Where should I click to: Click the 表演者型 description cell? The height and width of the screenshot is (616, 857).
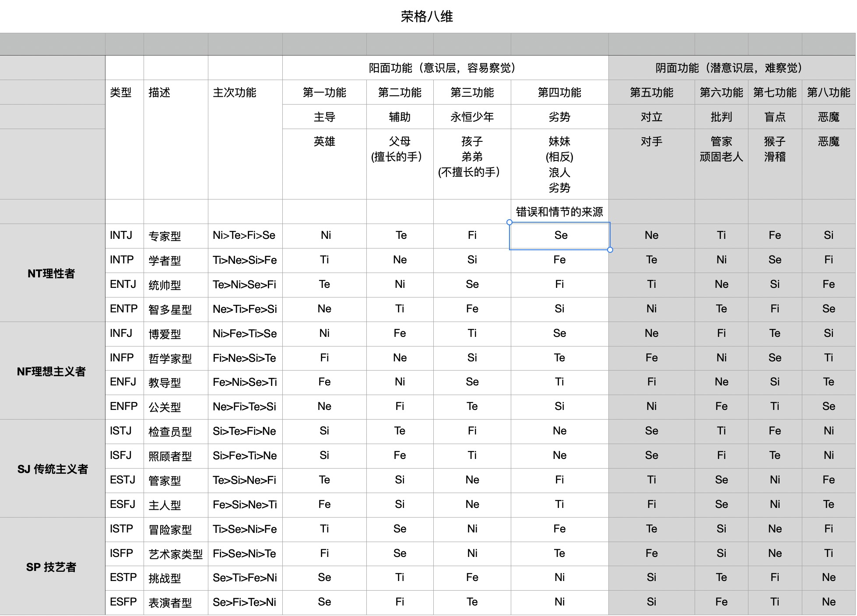(x=176, y=603)
